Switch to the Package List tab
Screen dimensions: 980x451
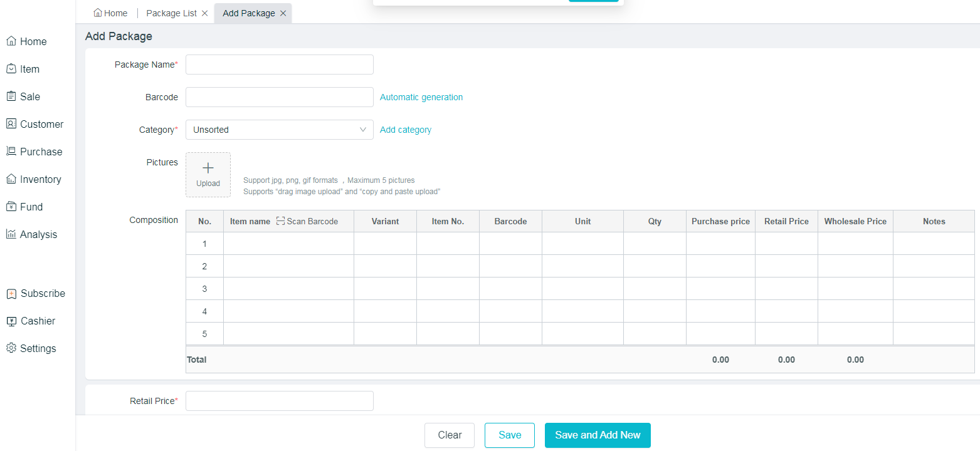(x=171, y=13)
